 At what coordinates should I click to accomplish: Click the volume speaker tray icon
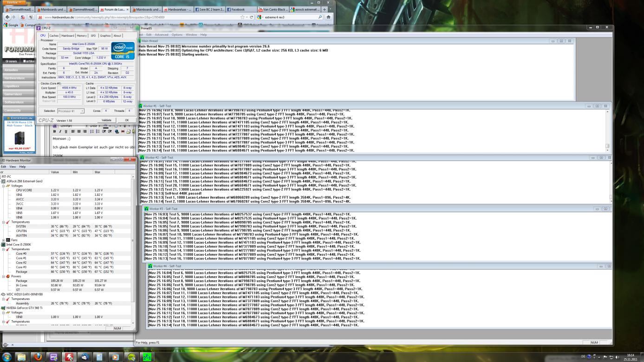[617, 357]
